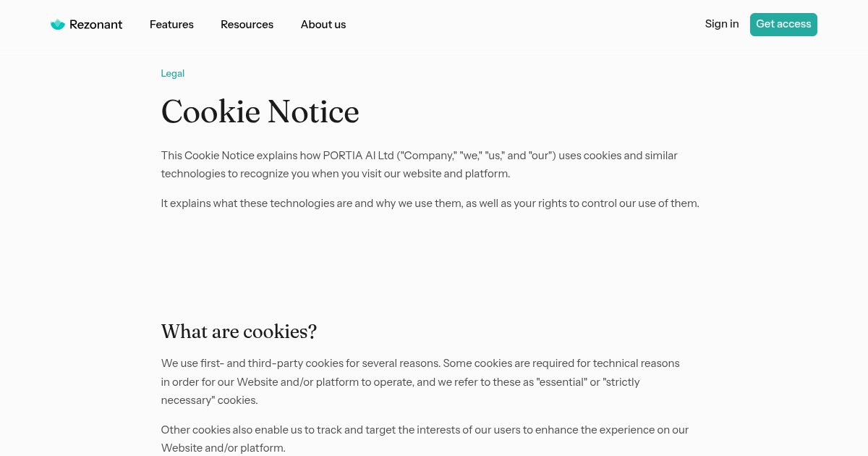
Task: Click 'Website and/or platform.' at the paragraph end
Action: pos(224,448)
